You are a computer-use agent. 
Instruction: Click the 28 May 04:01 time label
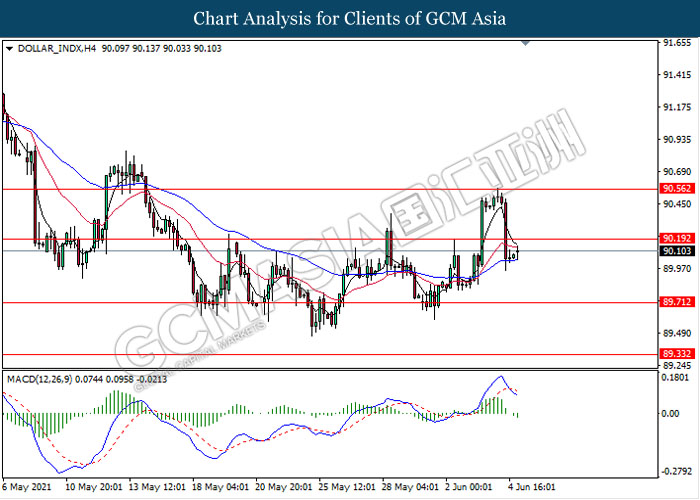tap(410, 487)
